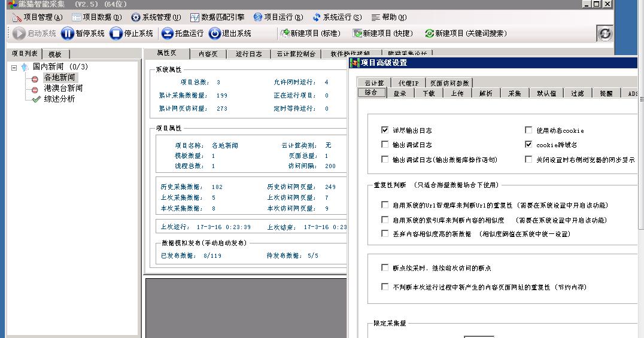Click the 托盘运行 tray icon
This screenshot has width=644, height=338.
[x=167, y=34]
